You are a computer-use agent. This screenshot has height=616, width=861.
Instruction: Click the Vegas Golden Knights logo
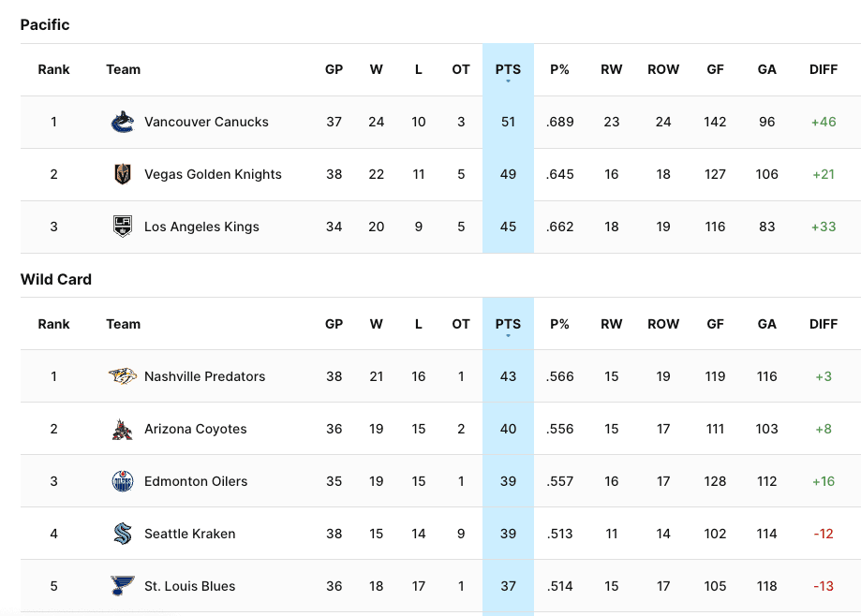123,174
